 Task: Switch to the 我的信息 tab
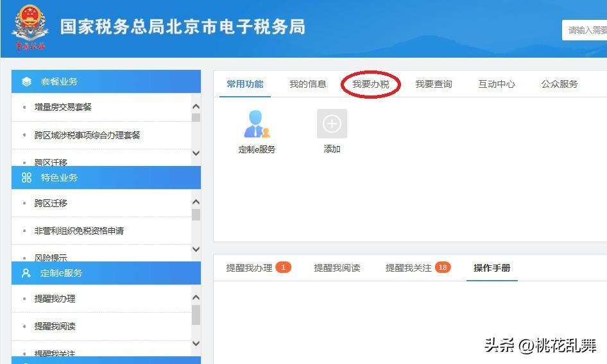(x=307, y=84)
